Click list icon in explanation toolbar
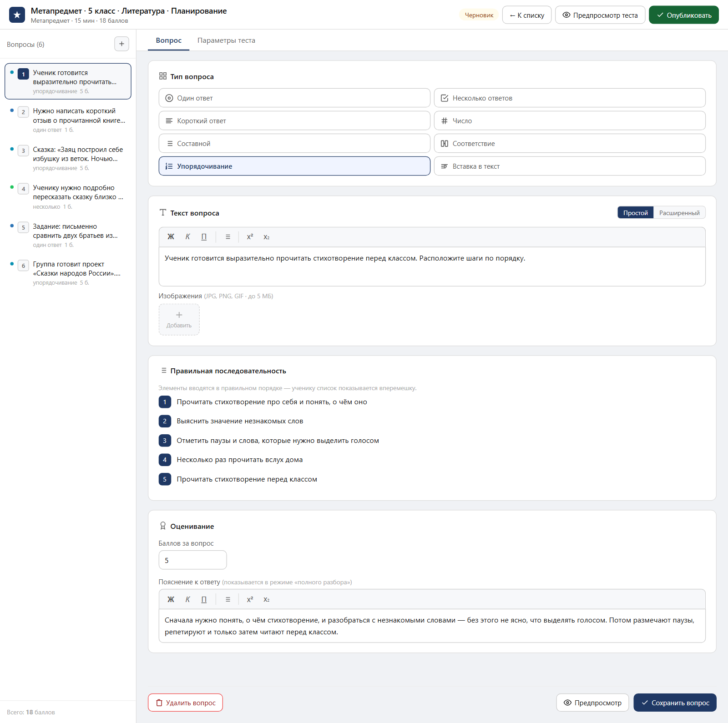 coord(228,599)
